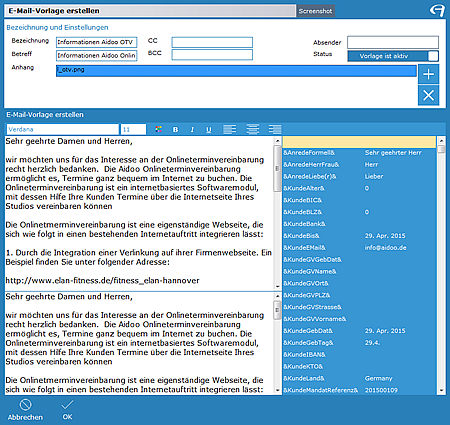Select the &KundeGVGebDat& placeholder
Viewport: 450px width, 425px height.
pos(312,259)
